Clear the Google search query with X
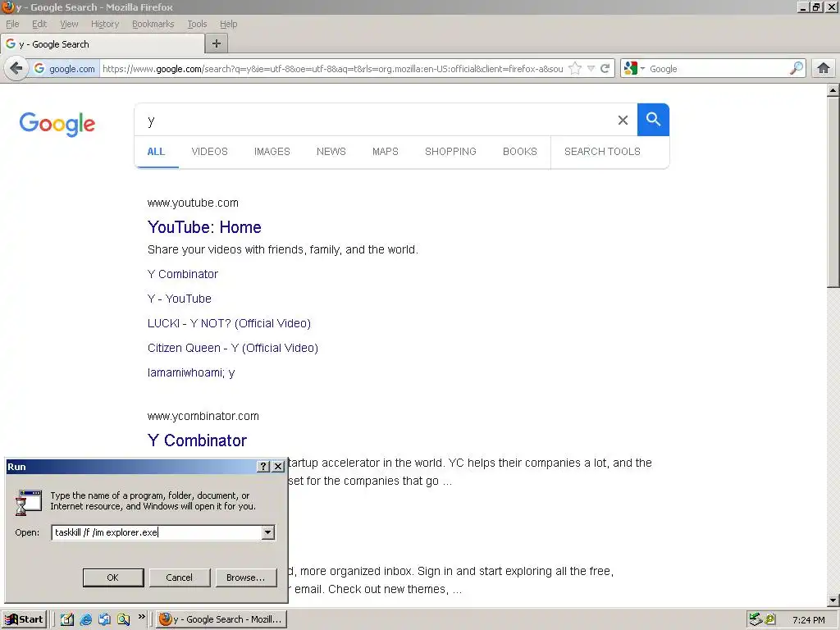Screen dimensions: 840x630 coord(623,120)
